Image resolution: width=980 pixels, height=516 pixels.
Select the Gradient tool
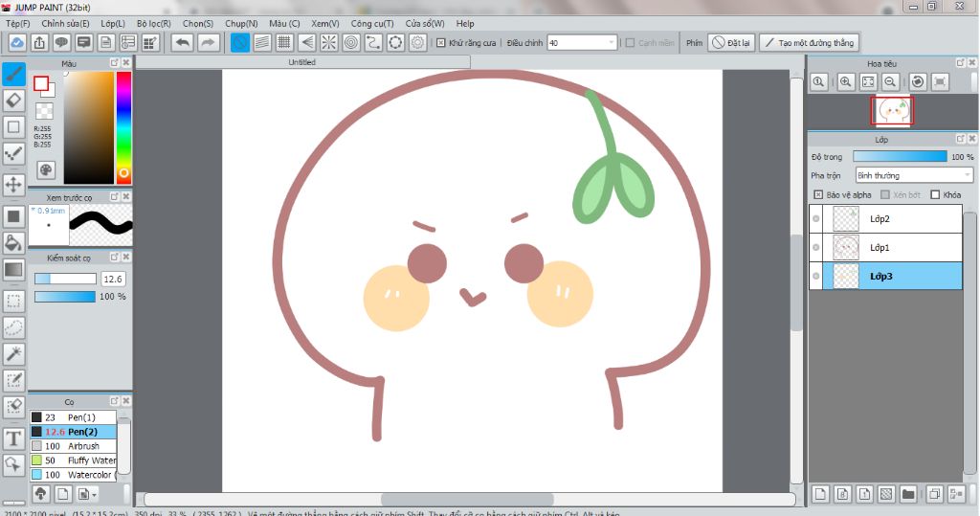pos(13,270)
